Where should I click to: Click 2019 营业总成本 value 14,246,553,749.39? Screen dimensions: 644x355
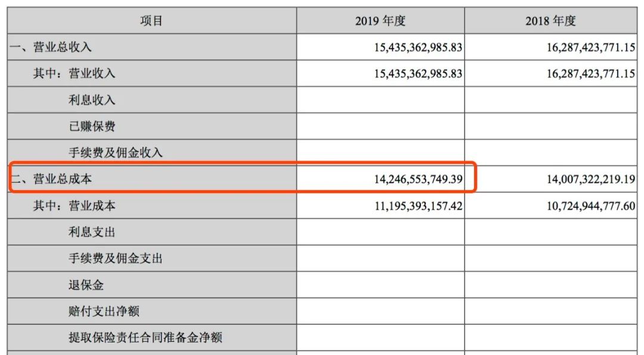click(418, 179)
